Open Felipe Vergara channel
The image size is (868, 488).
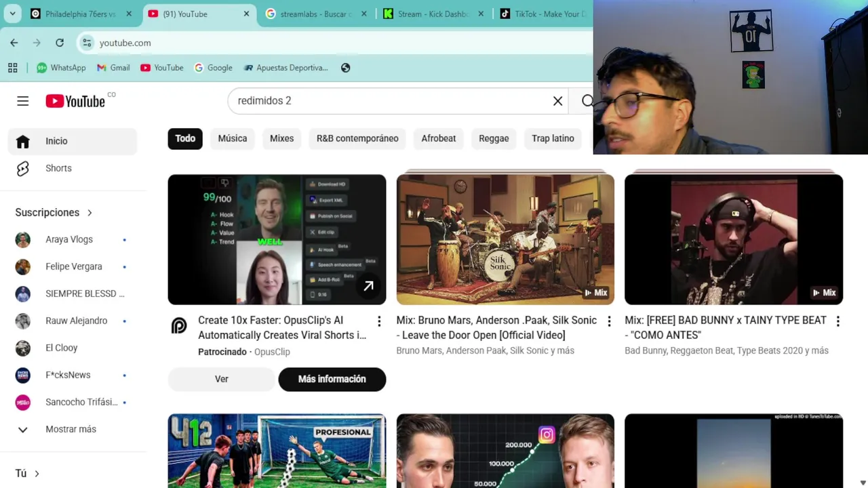73,266
